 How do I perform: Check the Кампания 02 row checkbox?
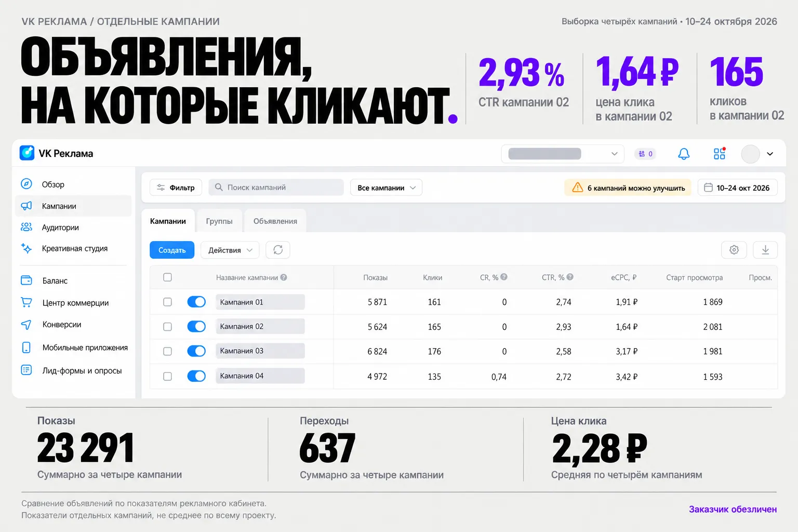tap(167, 327)
